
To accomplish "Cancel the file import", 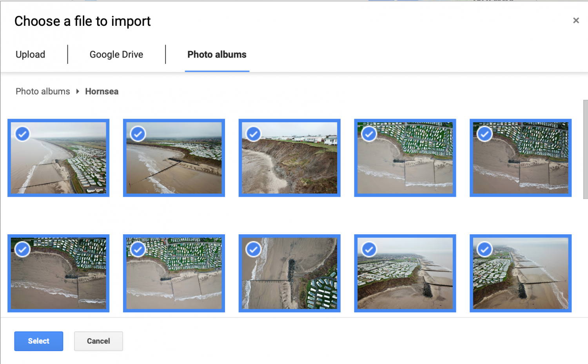I will click(98, 341).
